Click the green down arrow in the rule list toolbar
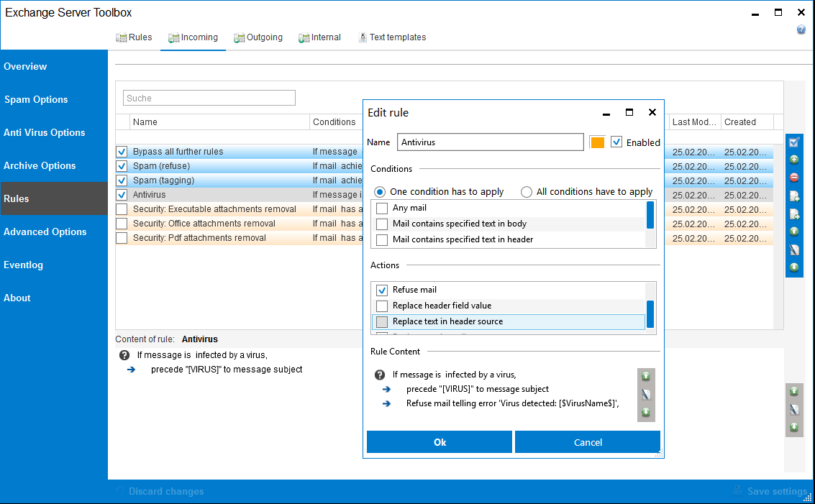The width and height of the screenshot is (815, 504). click(x=794, y=267)
